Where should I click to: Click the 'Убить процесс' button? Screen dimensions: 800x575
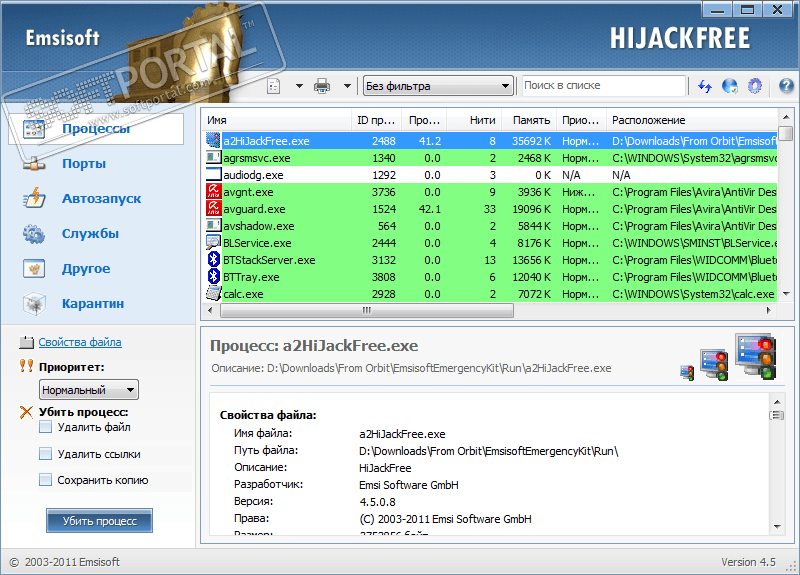(x=99, y=521)
